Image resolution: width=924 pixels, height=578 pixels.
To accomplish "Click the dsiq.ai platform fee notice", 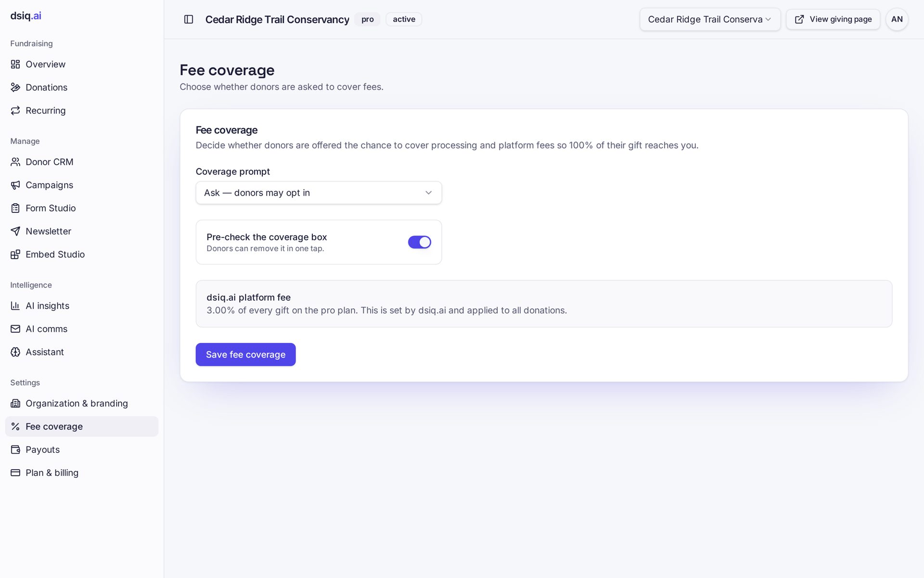I will pyautogui.click(x=544, y=304).
